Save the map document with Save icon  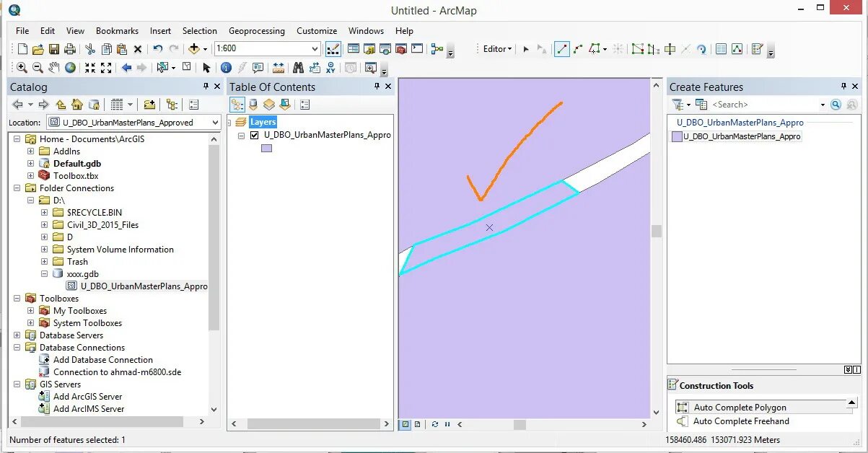tap(53, 49)
